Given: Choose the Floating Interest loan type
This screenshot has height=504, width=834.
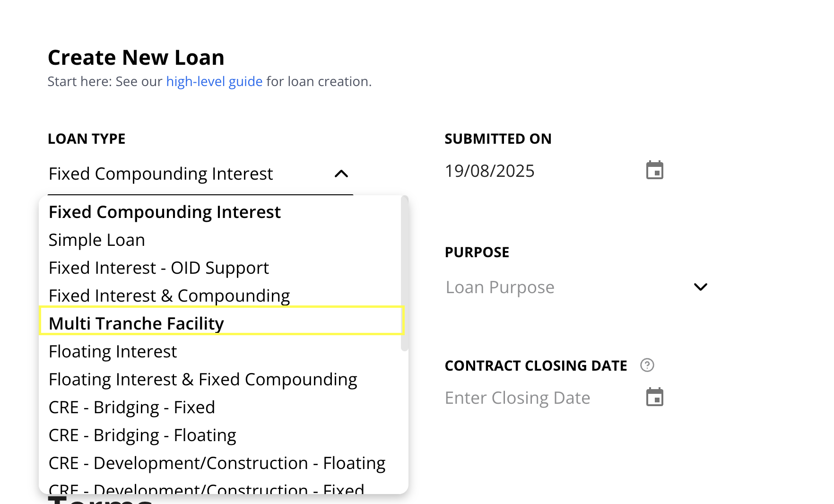Looking at the screenshot, I should (x=113, y=352).
